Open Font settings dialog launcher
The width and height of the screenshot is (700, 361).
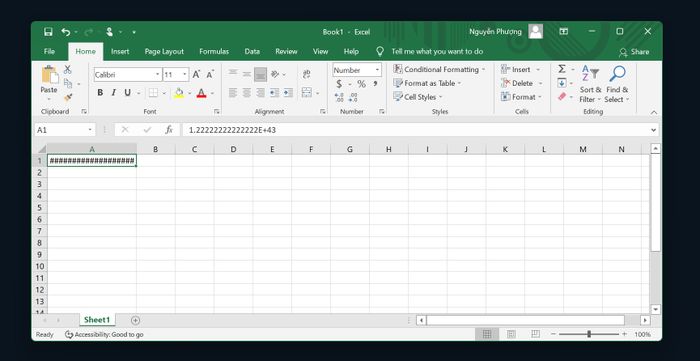[x=217, y=112]
